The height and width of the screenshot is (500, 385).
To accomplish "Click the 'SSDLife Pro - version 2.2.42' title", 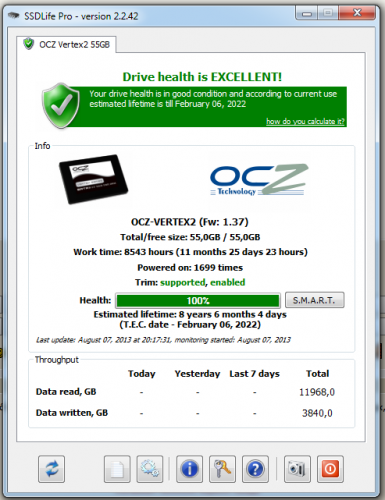I will pyautogui.click(x=81, y=16).
